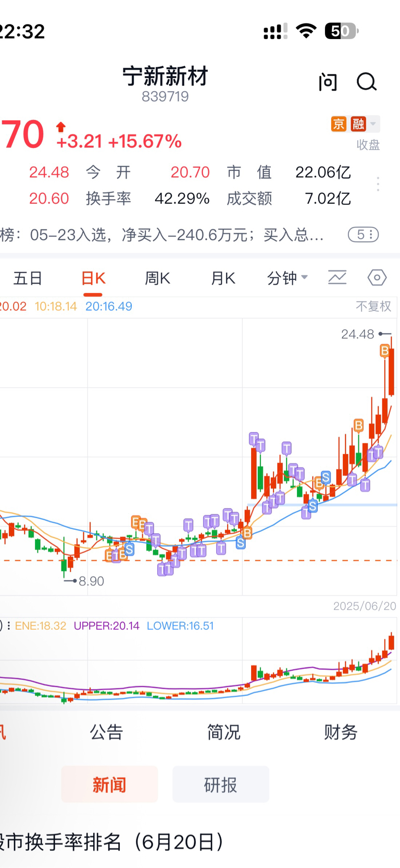
Task: Open the three-dot more quote details
Action: click(378, 184)
